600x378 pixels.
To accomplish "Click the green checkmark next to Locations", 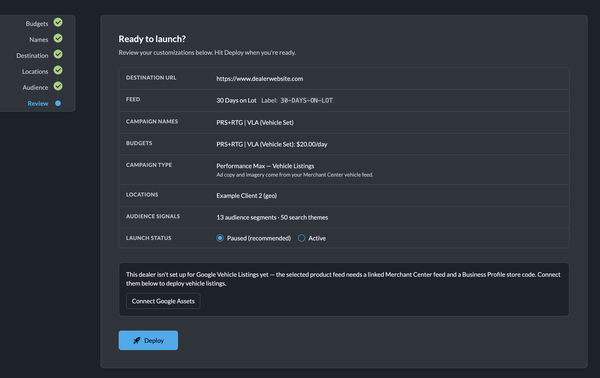I will pyautogui.click(x=58, y=71).
